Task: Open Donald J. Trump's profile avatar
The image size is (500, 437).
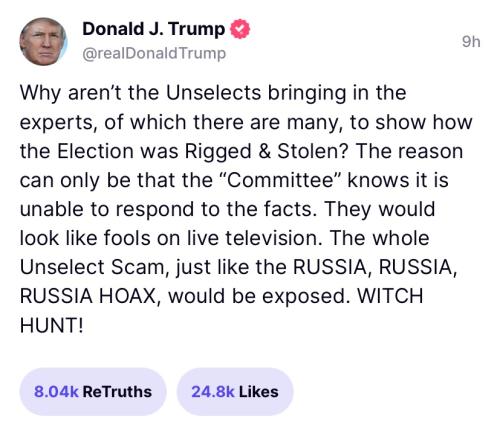Action: [43, 42]
